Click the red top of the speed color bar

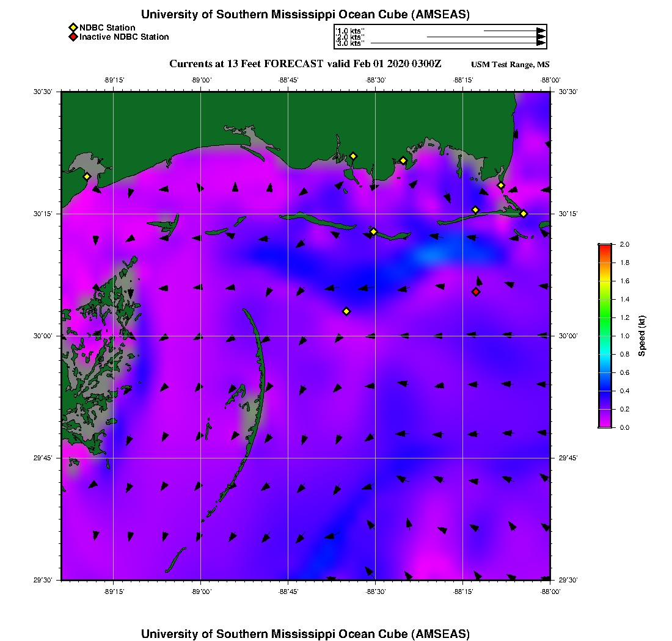(605, 247)
